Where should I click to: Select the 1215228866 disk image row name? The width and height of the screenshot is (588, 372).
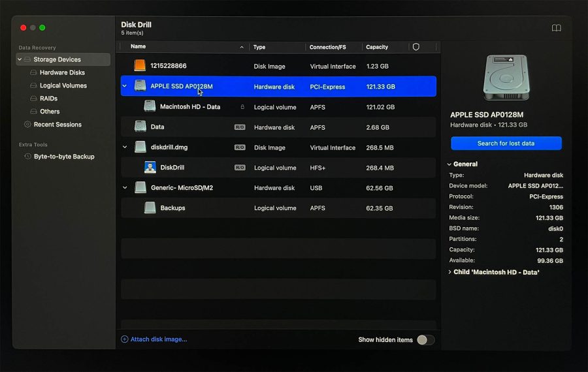pos(169,65)
